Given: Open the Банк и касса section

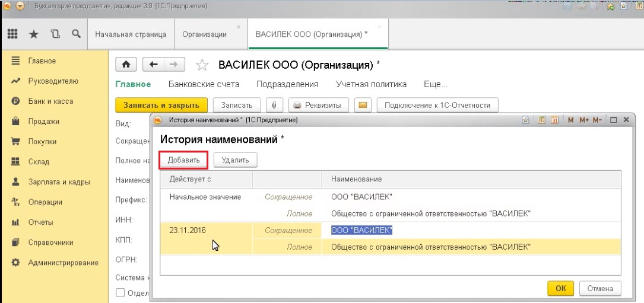Looking at the screenshot, I should [50, 101].
